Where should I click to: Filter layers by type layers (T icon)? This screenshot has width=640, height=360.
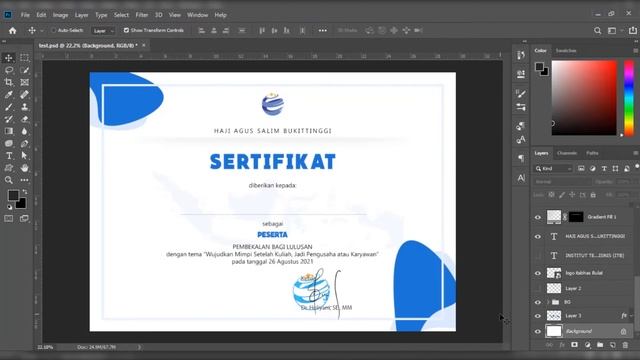[x=604, y=169]
